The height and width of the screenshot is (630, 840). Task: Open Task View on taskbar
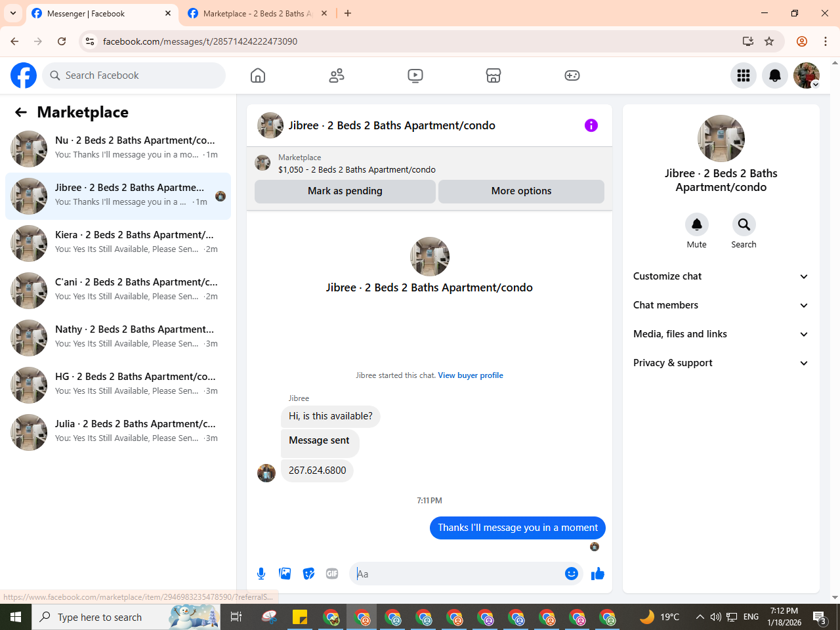(x=236, y=617)
